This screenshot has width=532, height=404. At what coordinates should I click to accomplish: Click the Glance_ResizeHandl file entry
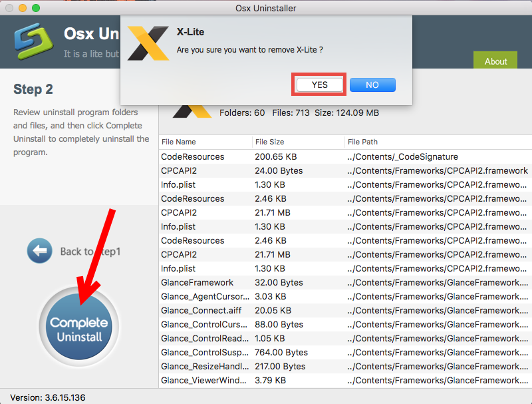coord(203,366)
